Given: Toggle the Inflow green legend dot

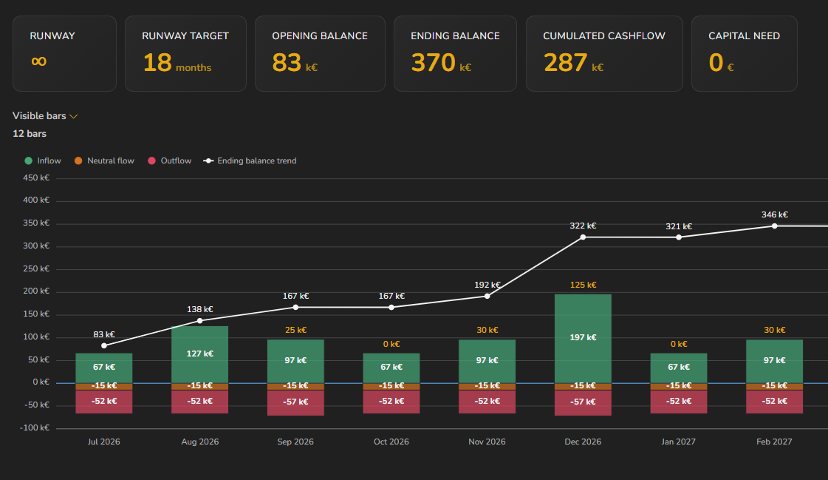Looking at the screenshot, I should tap(29, 161).
